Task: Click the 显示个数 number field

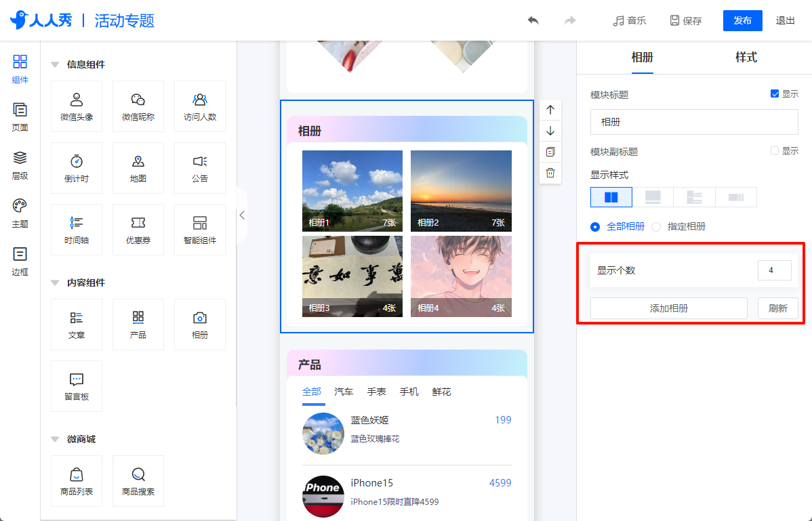Action: 774,270
